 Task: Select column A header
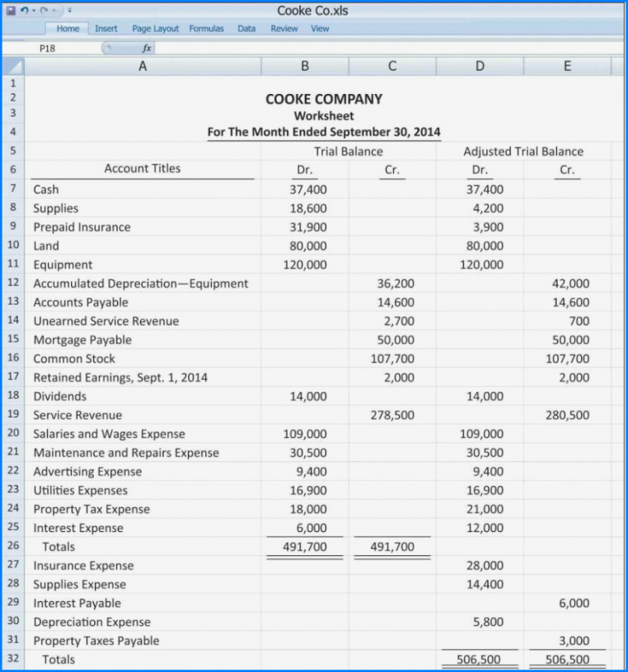143,66
